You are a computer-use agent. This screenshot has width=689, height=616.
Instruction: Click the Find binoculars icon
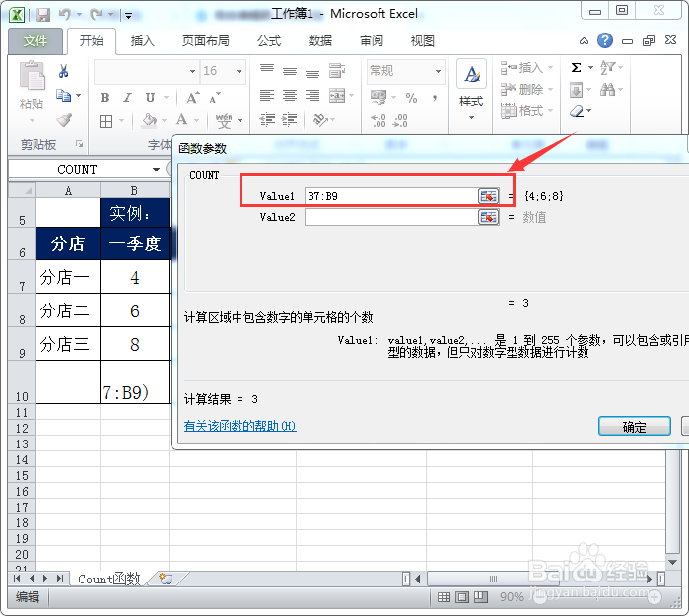coord(608,90)
